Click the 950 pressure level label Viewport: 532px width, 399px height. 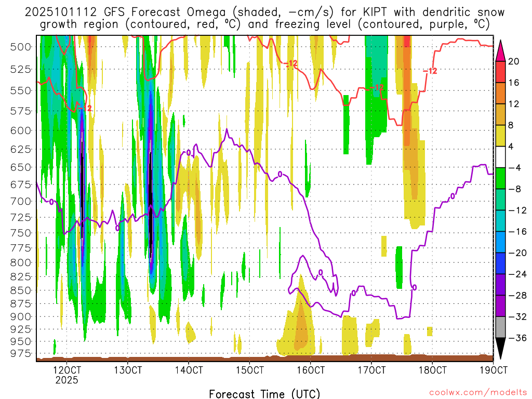point(21,341)
